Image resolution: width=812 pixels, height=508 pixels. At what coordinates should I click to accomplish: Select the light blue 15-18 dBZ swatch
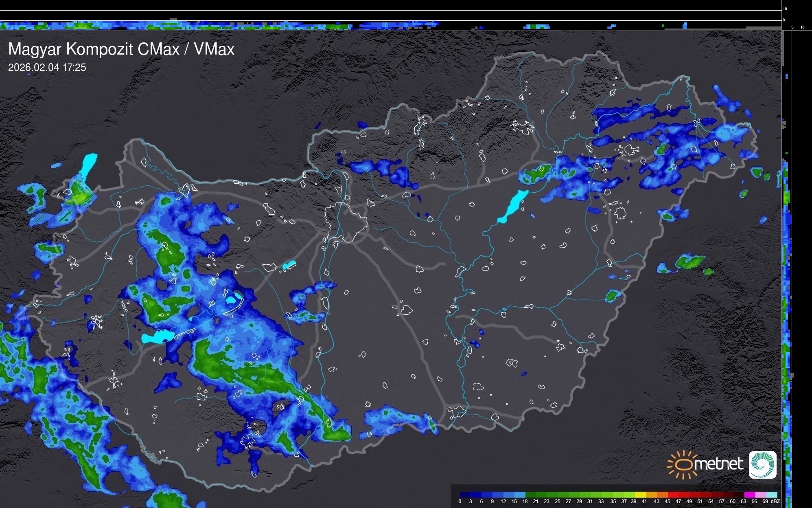coord(520,495)
